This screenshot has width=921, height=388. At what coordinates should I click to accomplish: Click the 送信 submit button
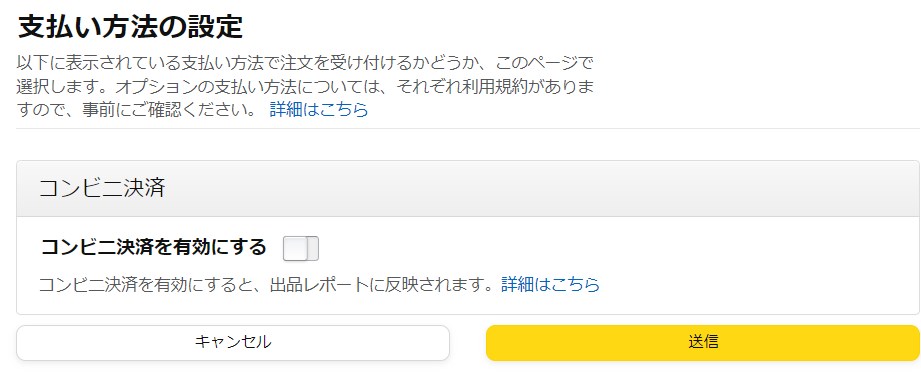(x=702, y=343)
